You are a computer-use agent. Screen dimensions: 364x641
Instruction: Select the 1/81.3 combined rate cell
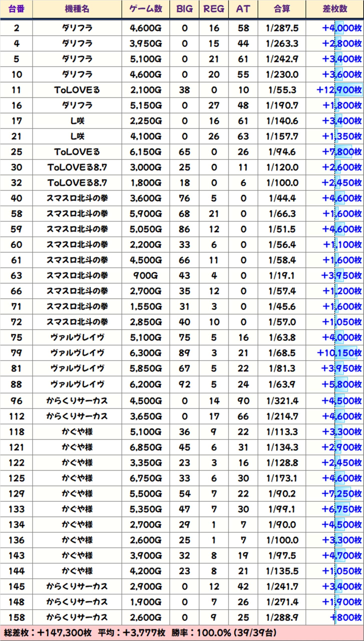click(x=282, y=368)
